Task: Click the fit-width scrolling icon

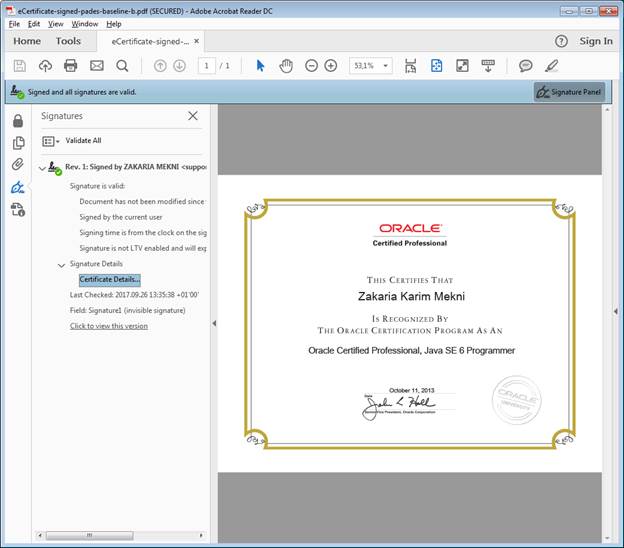Action: (x=410, y=66)
